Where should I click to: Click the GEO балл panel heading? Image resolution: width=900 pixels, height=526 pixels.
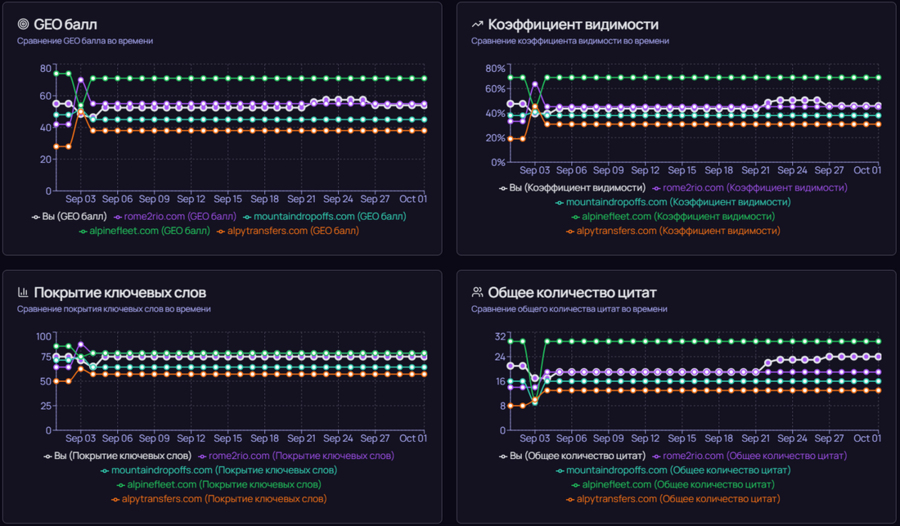[x=66, y=24]
